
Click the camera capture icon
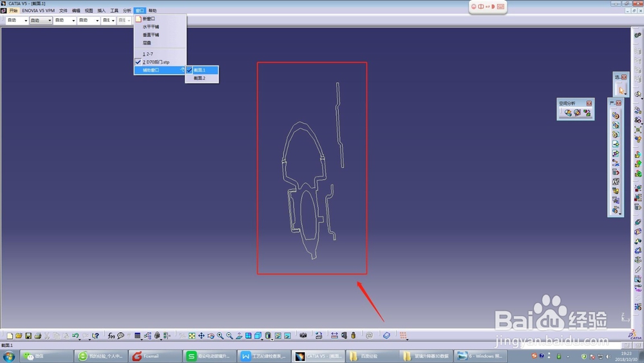point(303,336)
